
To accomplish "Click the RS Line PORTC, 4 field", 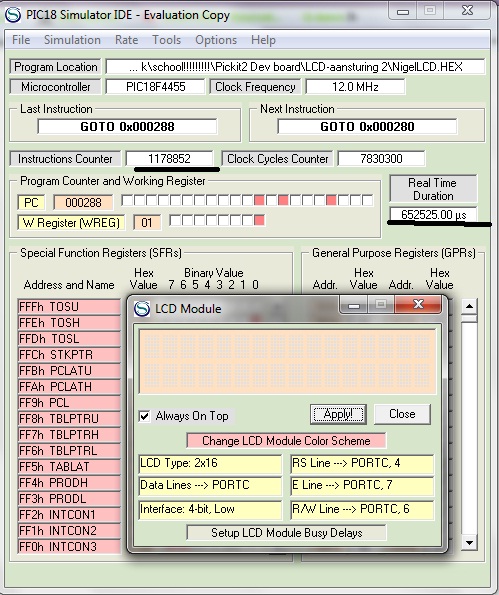I will tap(362, 464).
